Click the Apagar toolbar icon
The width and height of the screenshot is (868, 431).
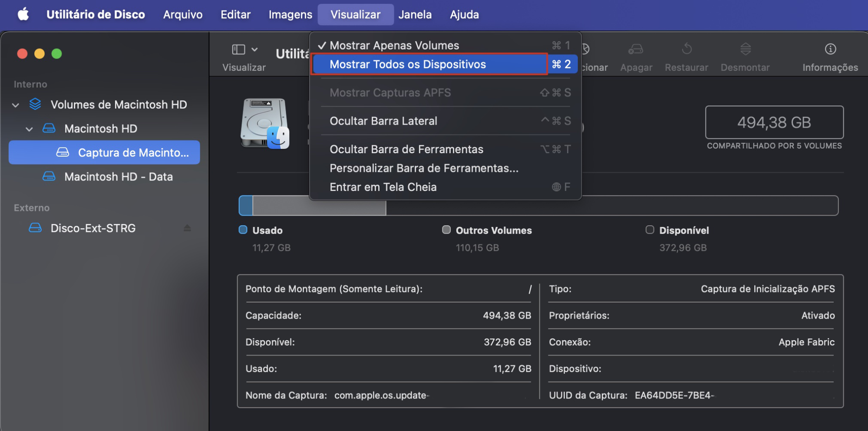[x=636, y=49]
